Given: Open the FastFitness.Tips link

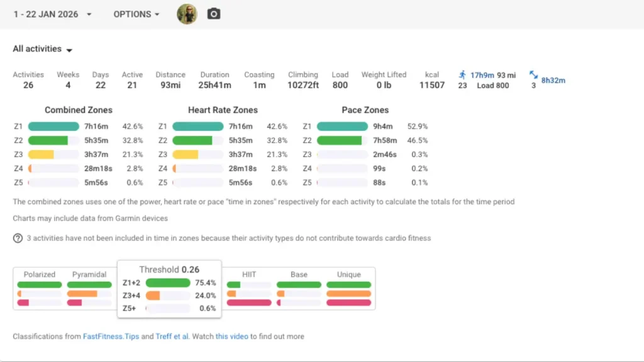Looking at the screenshot, I should pos(111,337).
